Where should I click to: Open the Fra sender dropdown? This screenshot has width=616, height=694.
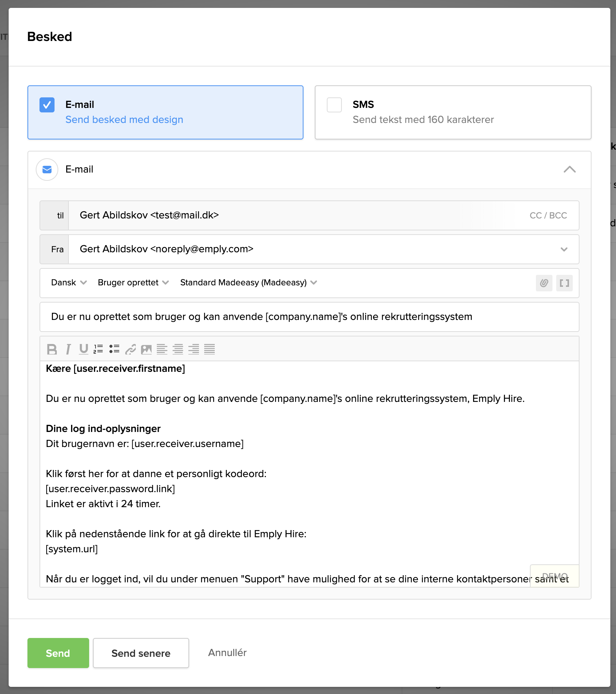coord(564,249)
